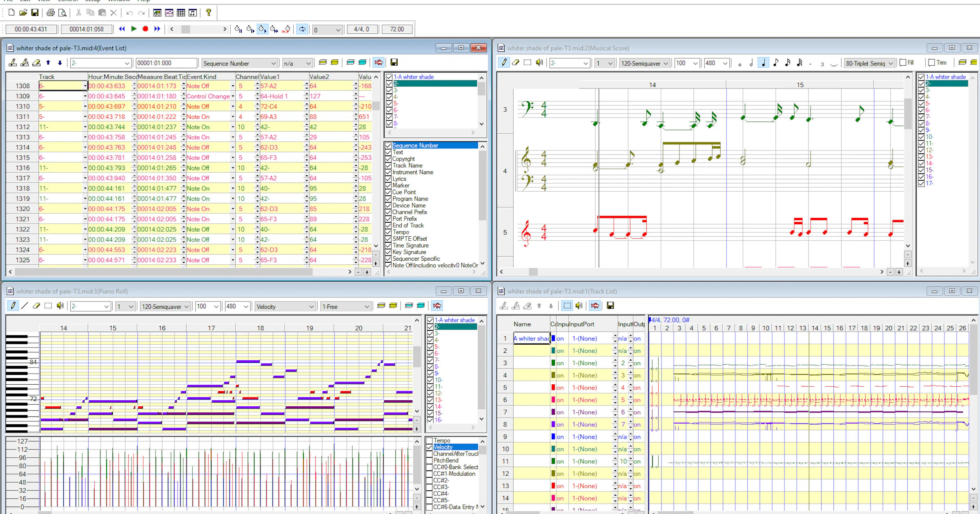The height and width of the screenshot is (514, 980).
Task: Open the 120-Semiquaver dropdown in Musical Score
Action: pyautogui.click(x=645, y=63)
